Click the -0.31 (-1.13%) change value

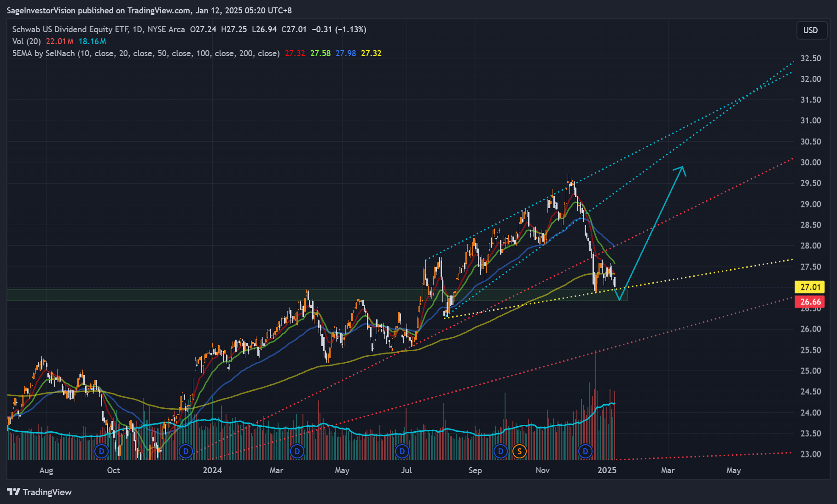pos(339,29)
